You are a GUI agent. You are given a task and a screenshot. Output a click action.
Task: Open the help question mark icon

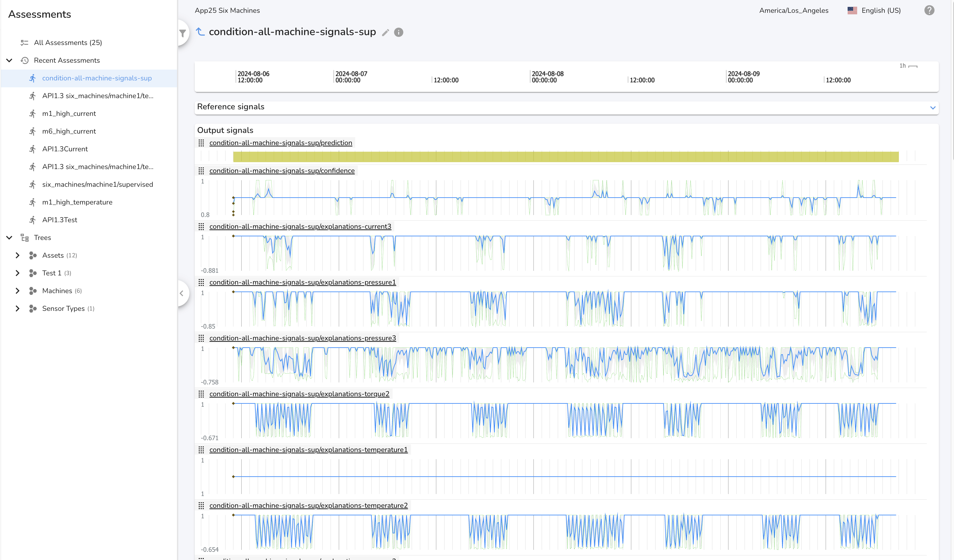coord(929,10)
